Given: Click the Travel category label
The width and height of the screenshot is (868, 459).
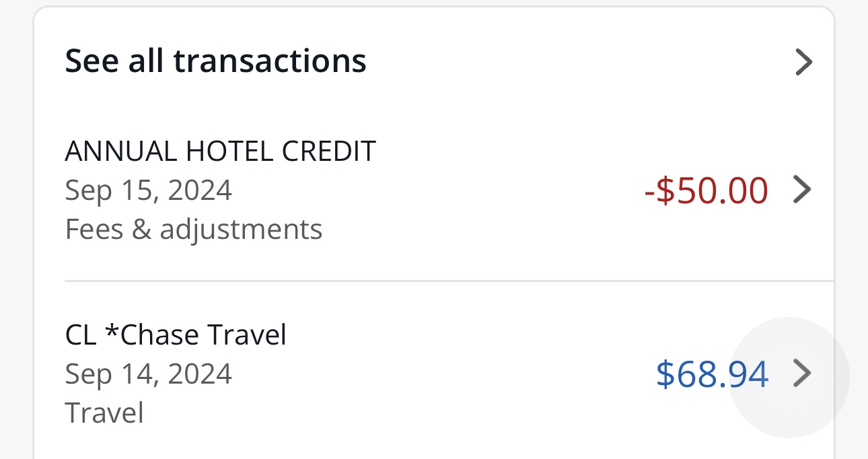Looking at the screenshot, I should [104, 413].
